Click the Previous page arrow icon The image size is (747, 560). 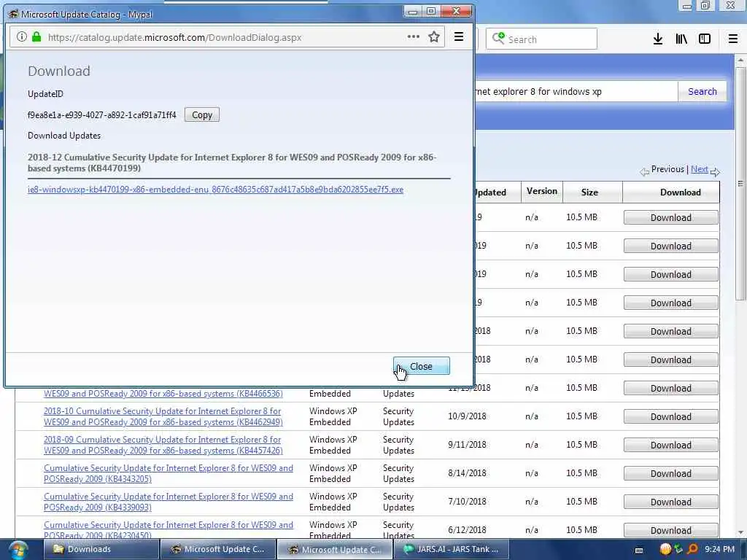(645, 172)
